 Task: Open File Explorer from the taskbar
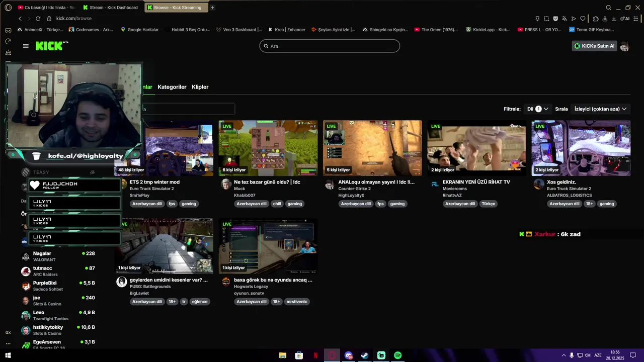[x=282, y=355]
